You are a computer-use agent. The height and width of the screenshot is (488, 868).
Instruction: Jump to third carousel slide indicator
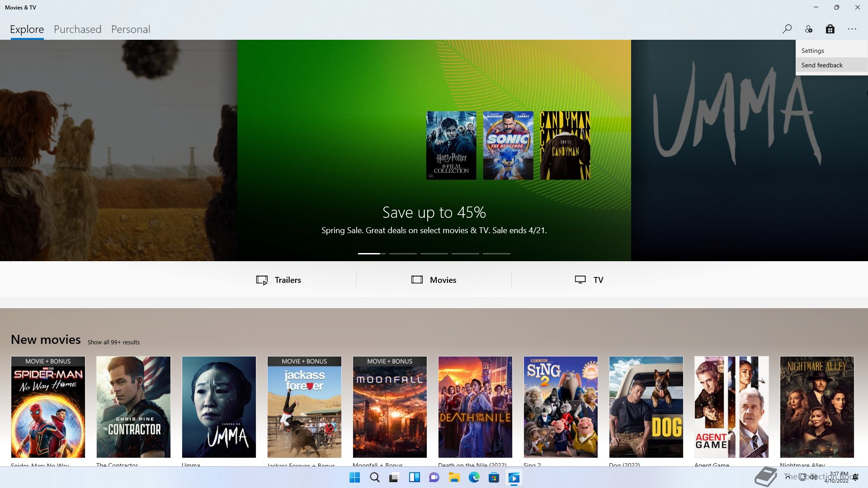click(434, 253)
